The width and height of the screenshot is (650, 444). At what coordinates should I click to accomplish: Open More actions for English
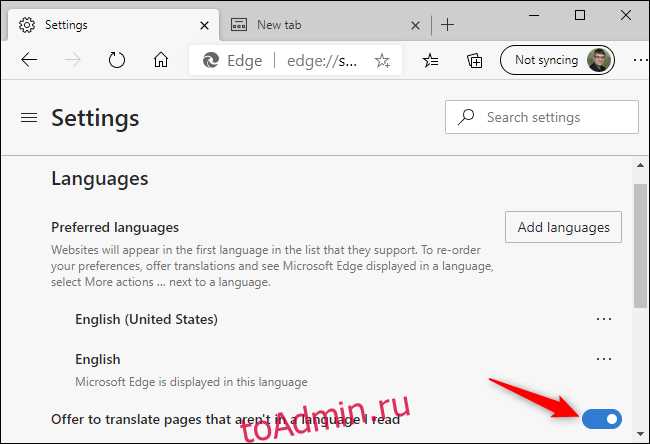point(604,359)
